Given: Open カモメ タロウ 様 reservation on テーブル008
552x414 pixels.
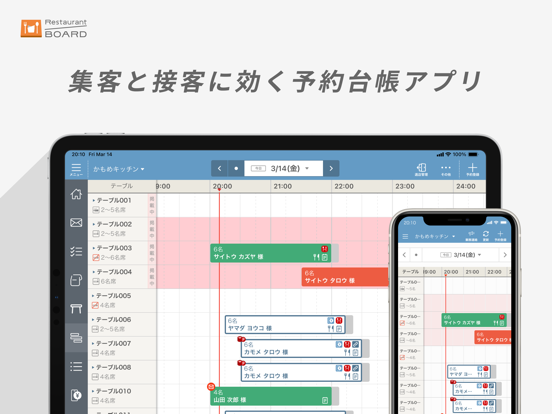Looking at the screenshot, I should point(301,372).
